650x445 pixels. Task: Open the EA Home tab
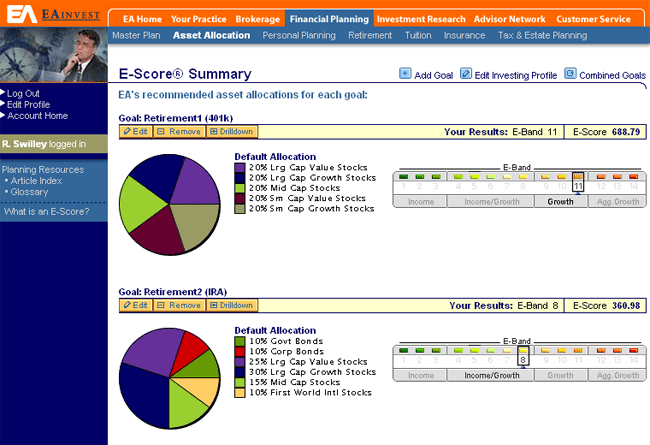pos(142,19)
